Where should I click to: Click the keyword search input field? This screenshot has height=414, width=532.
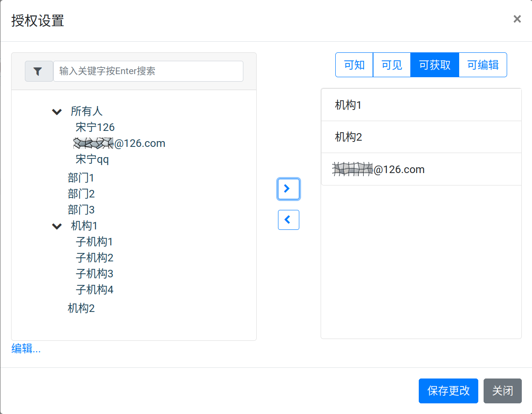point(148,71)
